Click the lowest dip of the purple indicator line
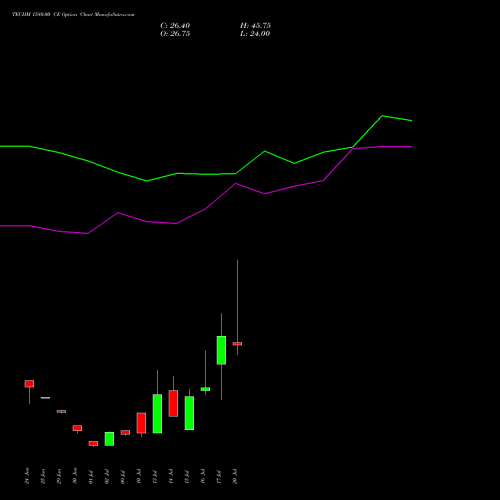Viewport: 500px width, 500px height. [88, 233]
